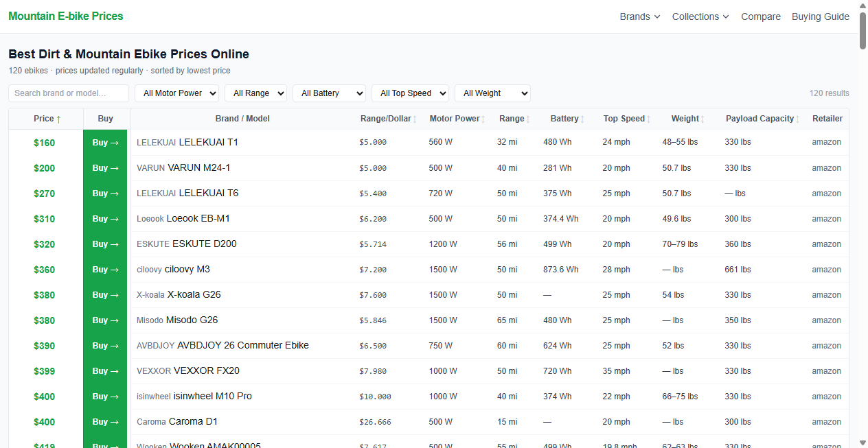Expand the All Weight filter

coord(492,93)
